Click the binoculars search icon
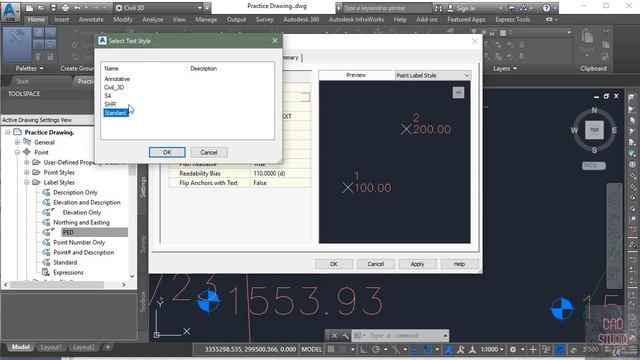Viewport: 640px width, 360px height. coord(438,8)
